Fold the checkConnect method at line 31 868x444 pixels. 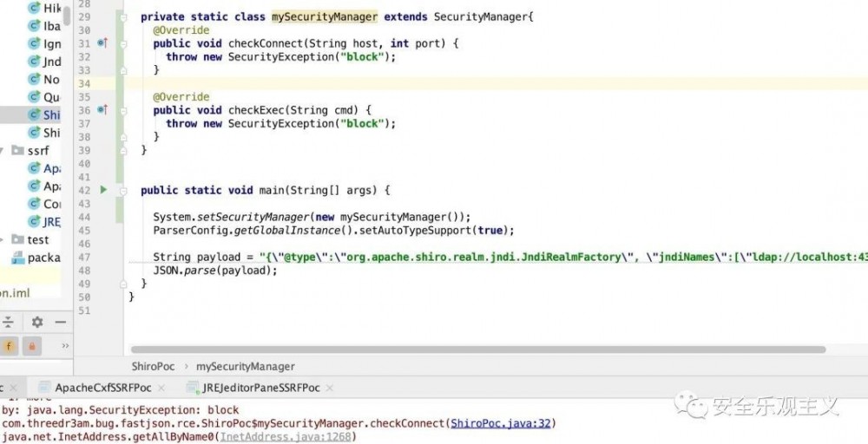(123, 43)
